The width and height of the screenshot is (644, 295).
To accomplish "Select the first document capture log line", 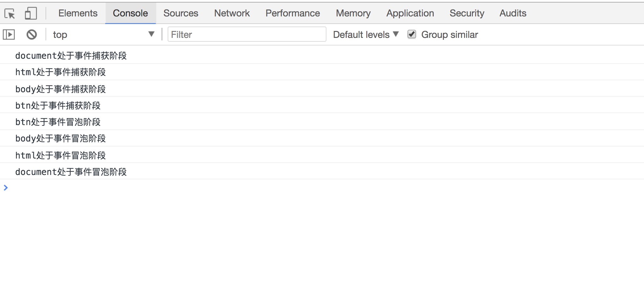I will coord(71,56).
